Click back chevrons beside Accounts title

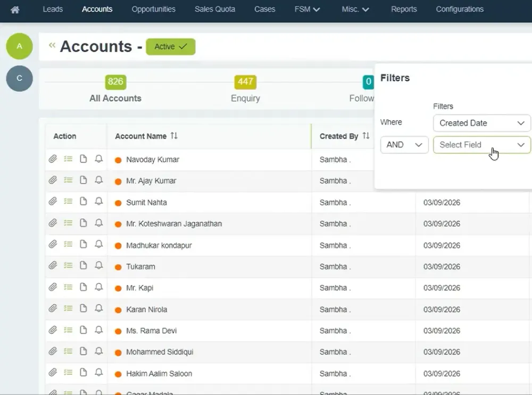point(52,46)
